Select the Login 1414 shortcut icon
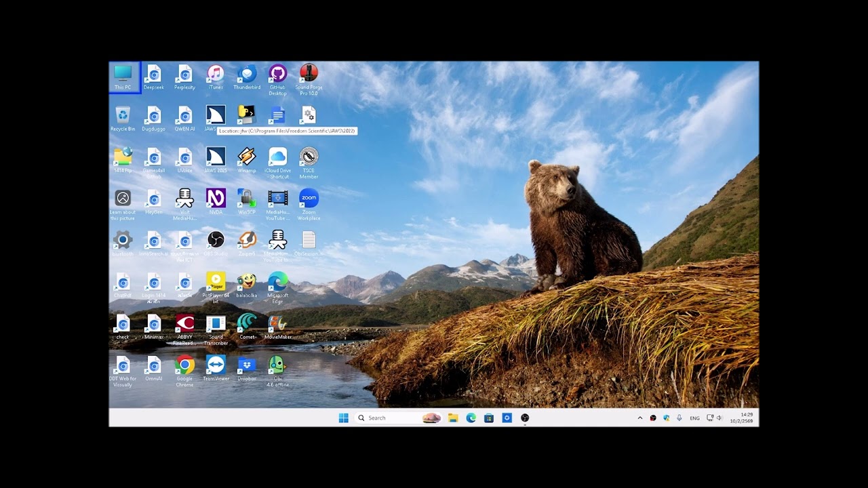 click(x=154, y=287)
